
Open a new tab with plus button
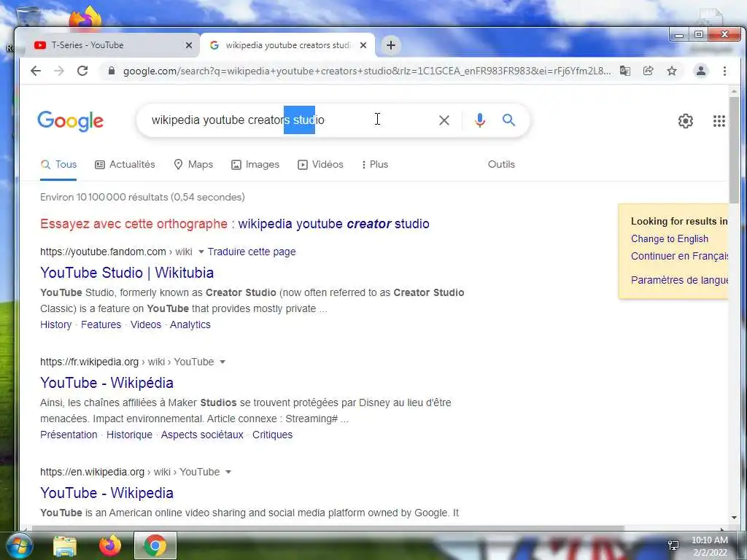[x=391, y=45]
